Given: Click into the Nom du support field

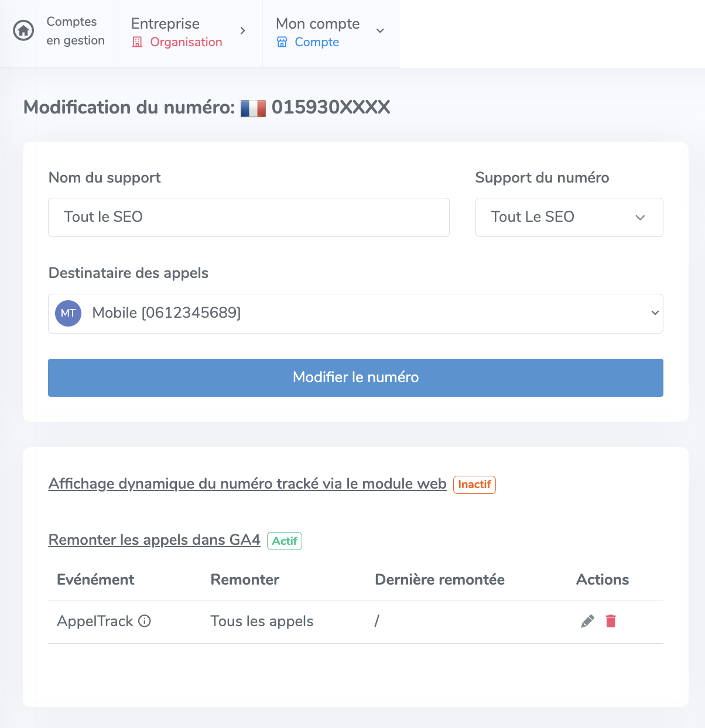Looking at the screenshot, I should coord(249,217).
